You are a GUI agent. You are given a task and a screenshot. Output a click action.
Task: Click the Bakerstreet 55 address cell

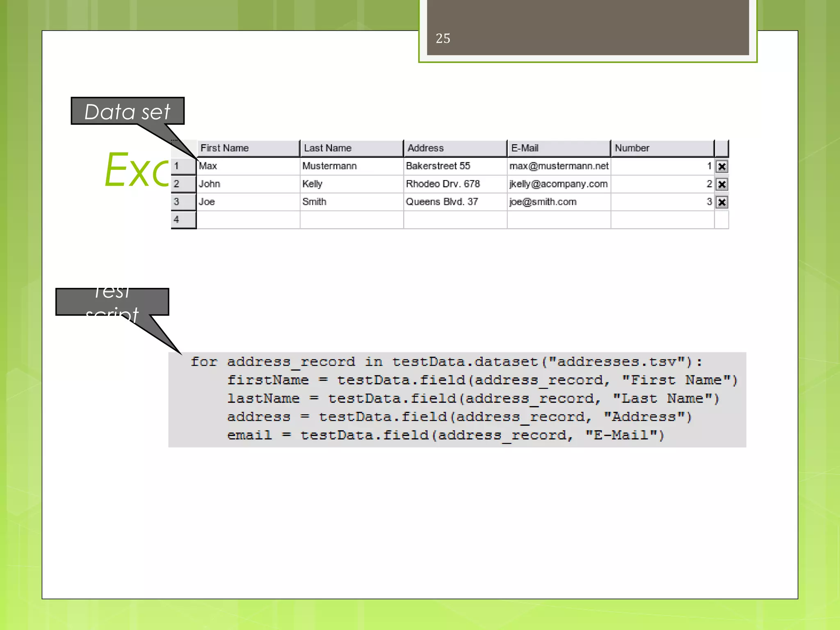(455, 166)
